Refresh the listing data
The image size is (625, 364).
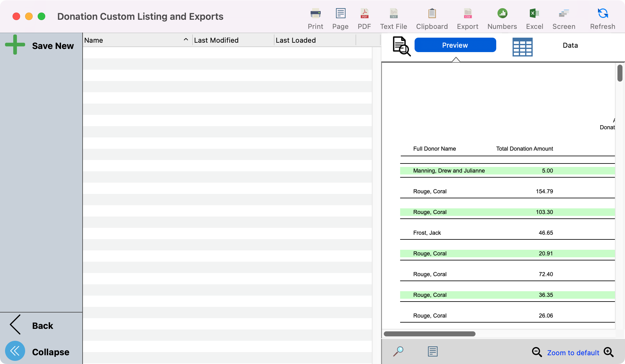click(602, 14)
